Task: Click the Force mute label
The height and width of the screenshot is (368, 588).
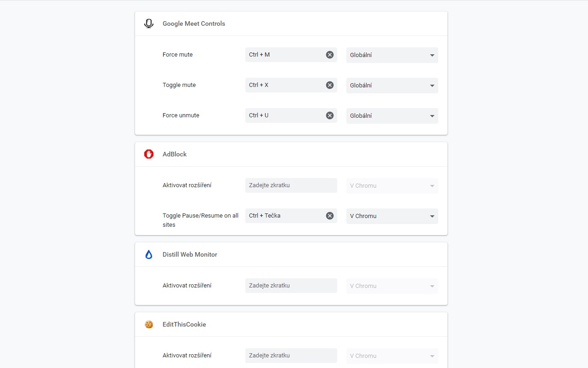Action: (x=178, y=55)
